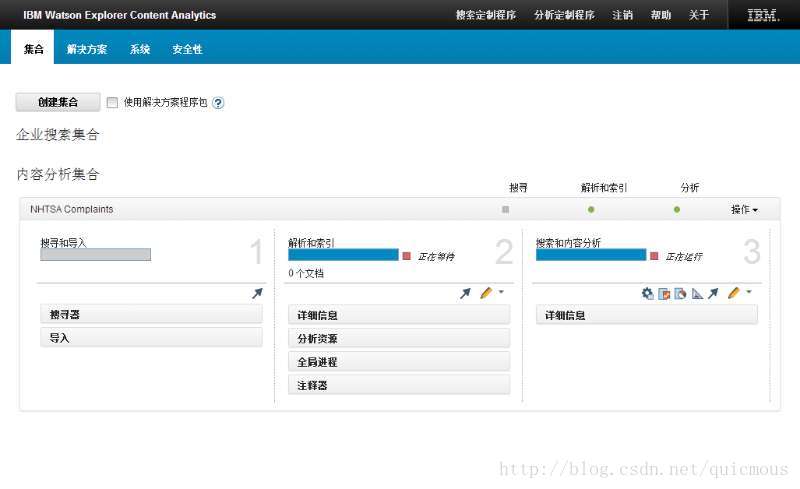The height and width of the screenshot is (489, 800).
Task: Click the 帮助 help link
Action: click(x=661, y=15)
